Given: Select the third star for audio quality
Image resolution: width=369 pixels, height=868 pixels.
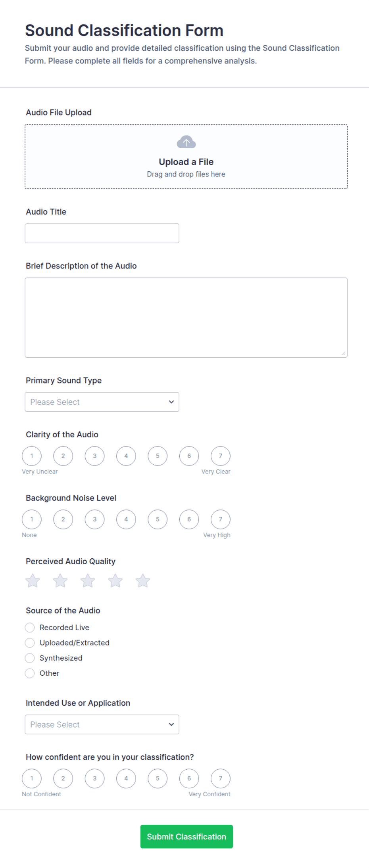Looking at the screenshot, I should (x=88, y=581).
